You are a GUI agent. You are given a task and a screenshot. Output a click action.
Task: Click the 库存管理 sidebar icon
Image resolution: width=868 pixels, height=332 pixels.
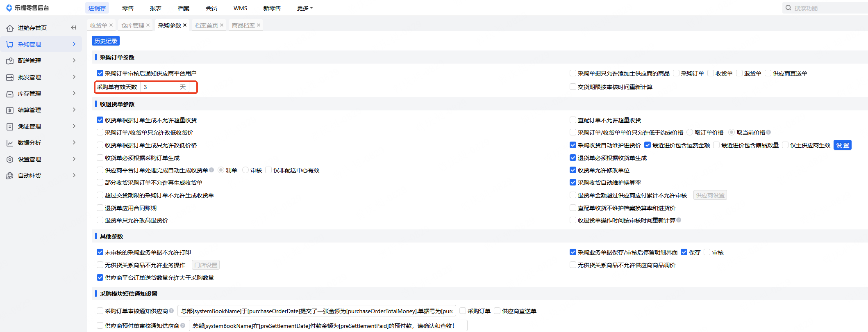click(x=10, y=94)
